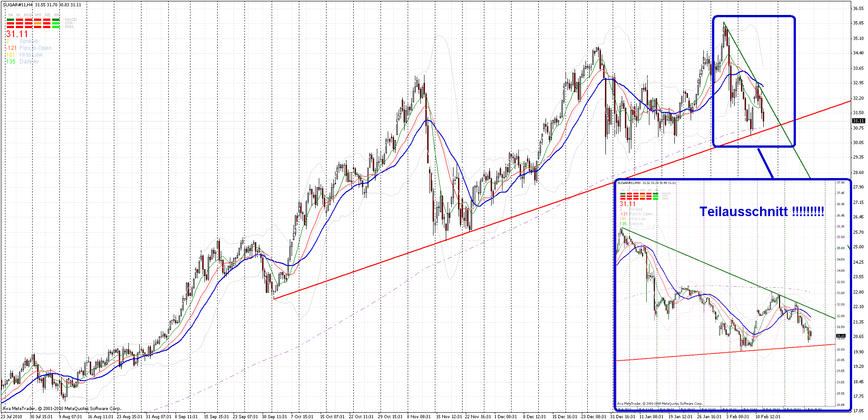Click the 35.00 label on inset price axis
This screenshot has width=868, height=420.
coord(840,248)
